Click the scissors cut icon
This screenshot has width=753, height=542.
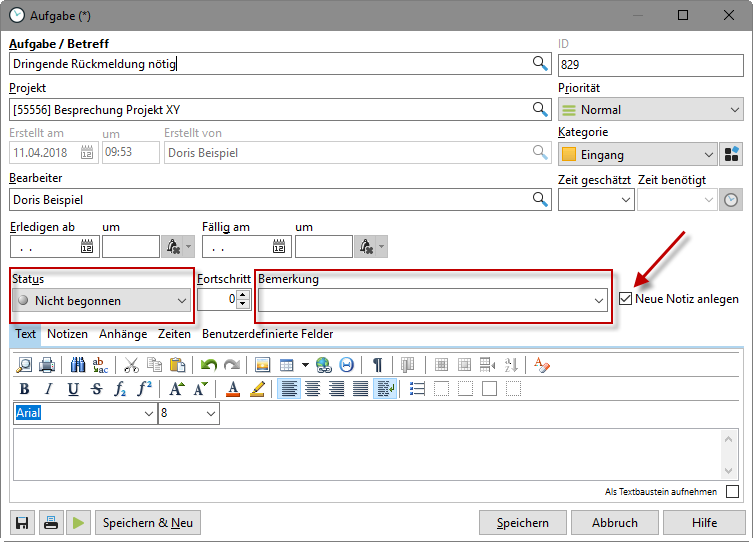click(x=131, y=365)
